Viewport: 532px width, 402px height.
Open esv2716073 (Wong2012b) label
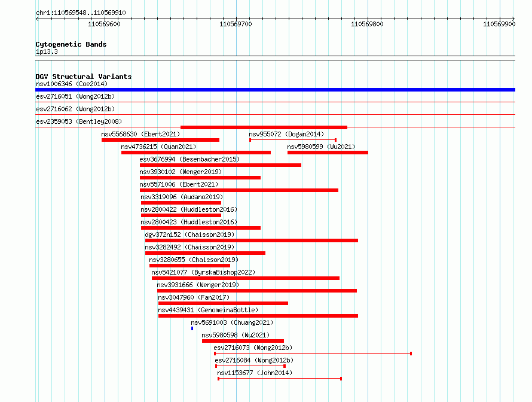pyautogui.click(x=253, y=348)
